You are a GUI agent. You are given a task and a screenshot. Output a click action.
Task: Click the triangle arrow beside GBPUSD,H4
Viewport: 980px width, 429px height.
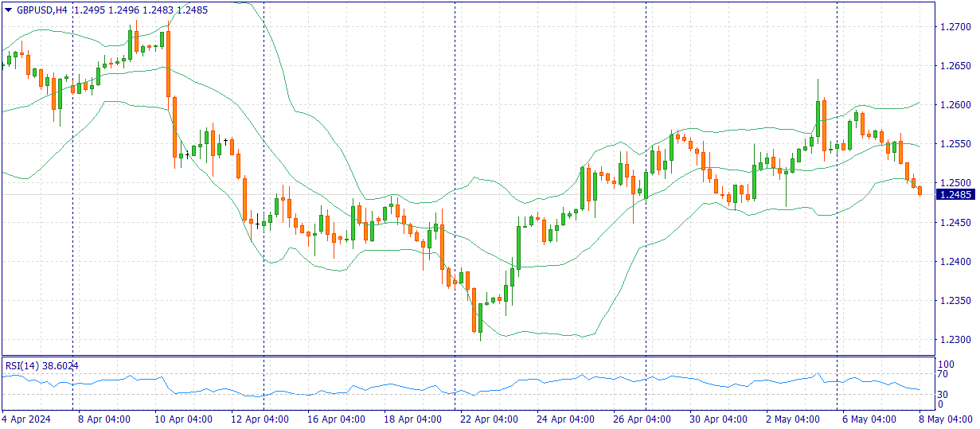tap(9, 10)
